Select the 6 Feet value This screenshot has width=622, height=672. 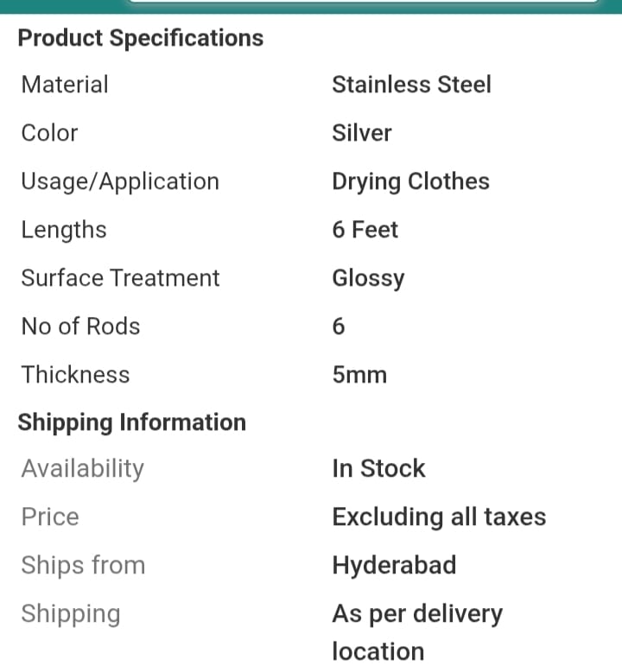click(365, 230)
